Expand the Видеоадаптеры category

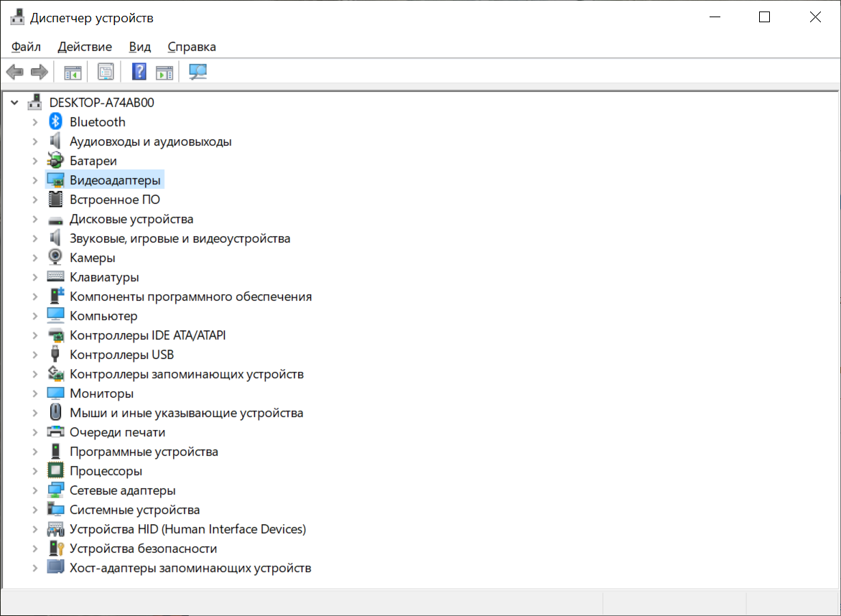tap(35, 180)
